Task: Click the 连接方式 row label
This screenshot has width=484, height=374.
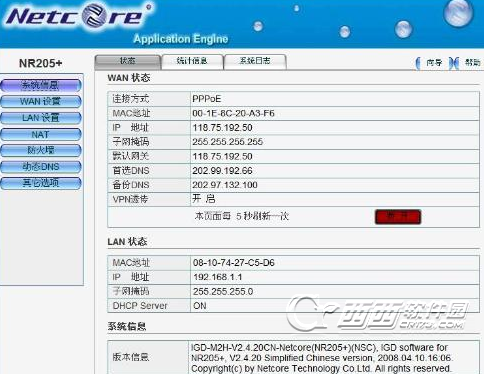Action: pyautogui.click(x=131, y=99)
